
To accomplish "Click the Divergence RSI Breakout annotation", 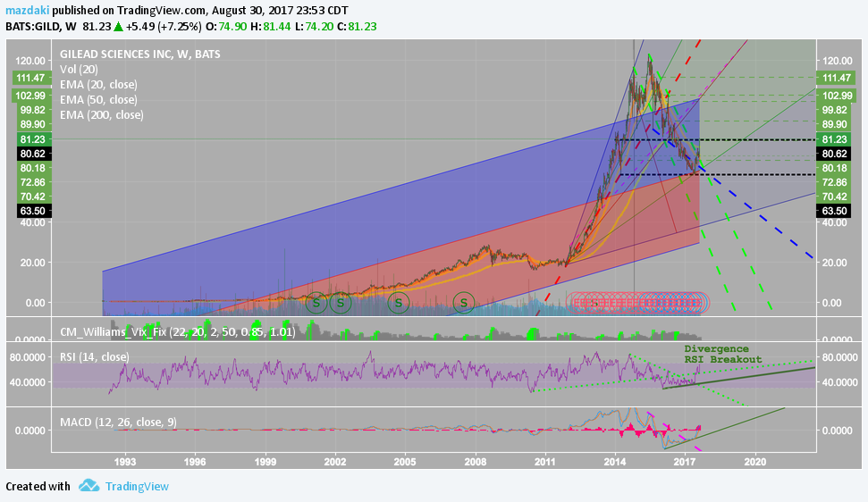I will point(723,354).
